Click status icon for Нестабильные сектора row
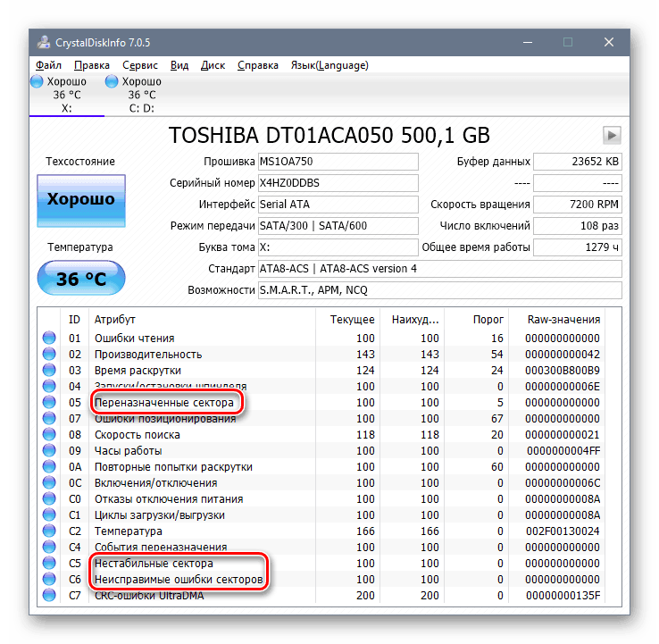Viewport: 659px width, 644px height. [x=49, y=563]
